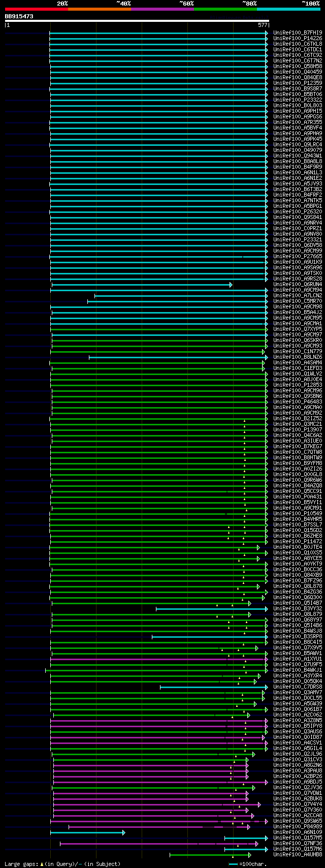Click the short cyan bar of Q157M5

pos(246,838)
